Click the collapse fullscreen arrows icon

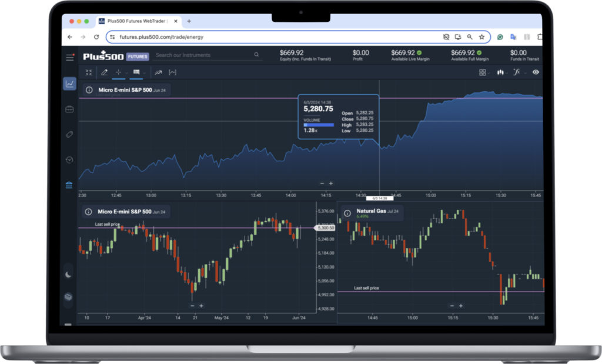[89, 72]
